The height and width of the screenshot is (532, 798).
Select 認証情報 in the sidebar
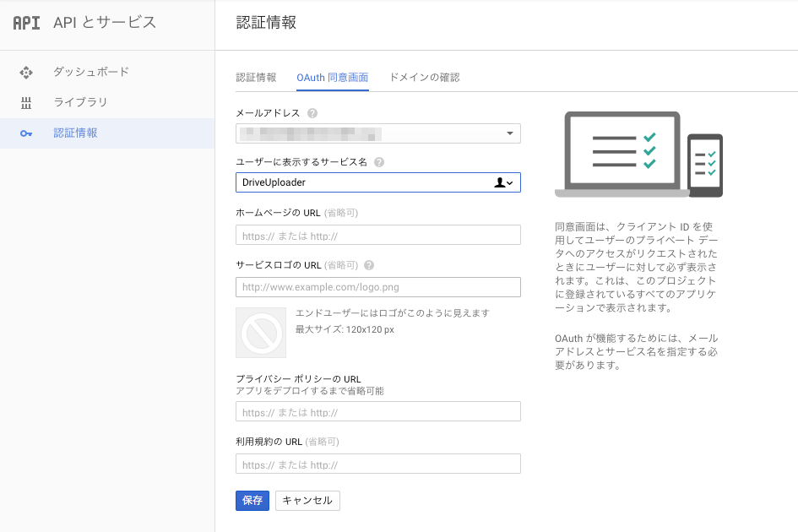[x=107, y=133]
